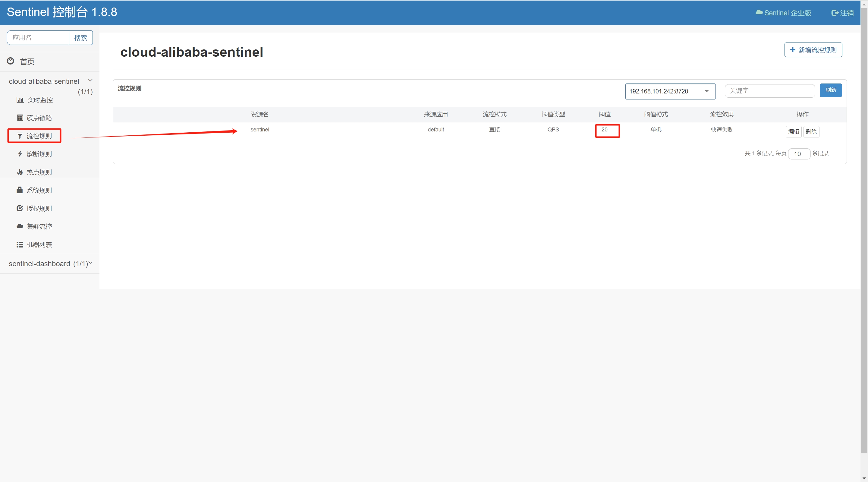This screenshot has width=868, height=482.
Task: Expand the sentinel-dashboard app entry
Action: [x=90, y=263]
